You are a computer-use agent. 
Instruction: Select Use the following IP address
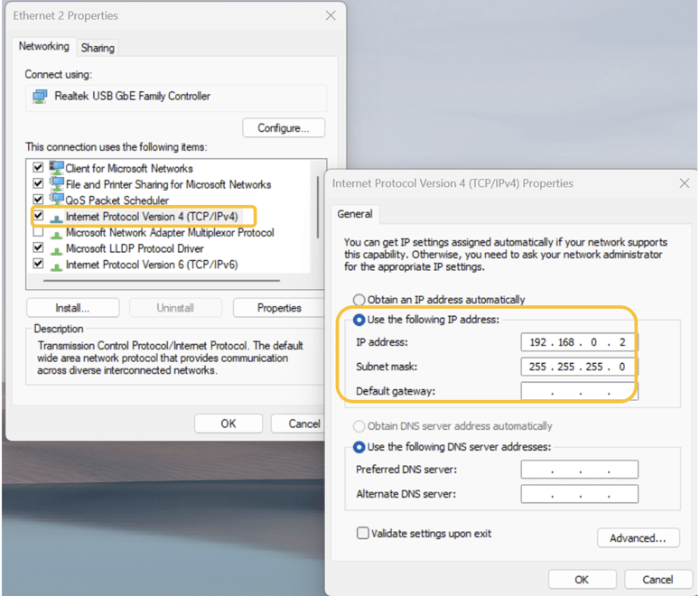tap(359, 320)
